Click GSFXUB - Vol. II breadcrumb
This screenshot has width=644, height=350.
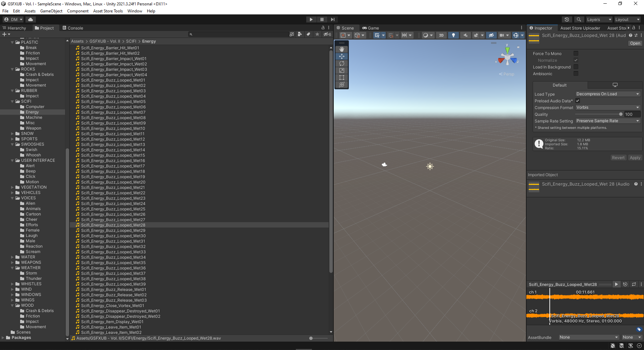(x=105, y=41)
